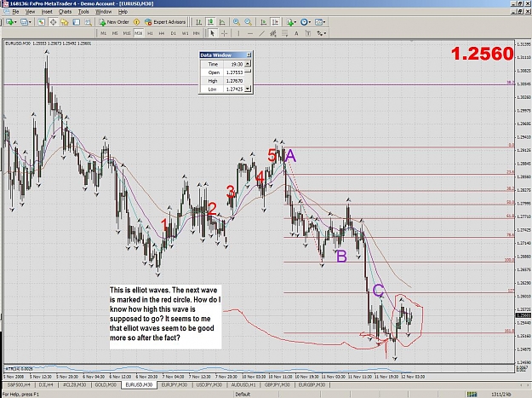Click Data Window scrollbar down arrow
The width and height of the screenshot is (532, 398).
(x=248, y=89)
